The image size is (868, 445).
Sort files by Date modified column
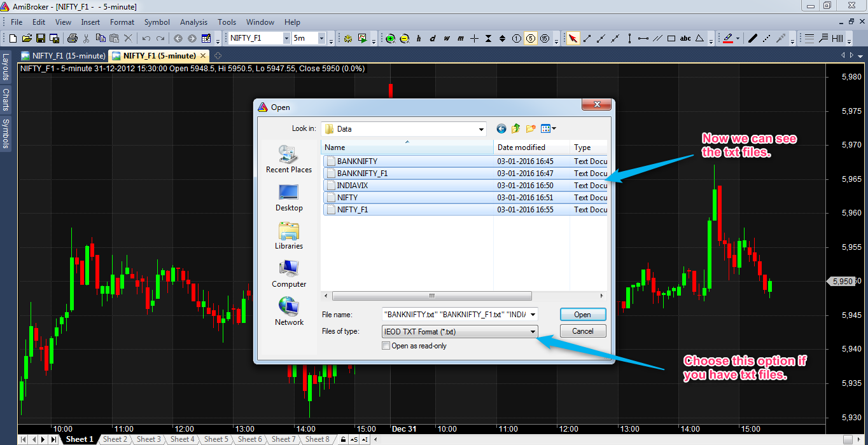click(x=531, y=147)
